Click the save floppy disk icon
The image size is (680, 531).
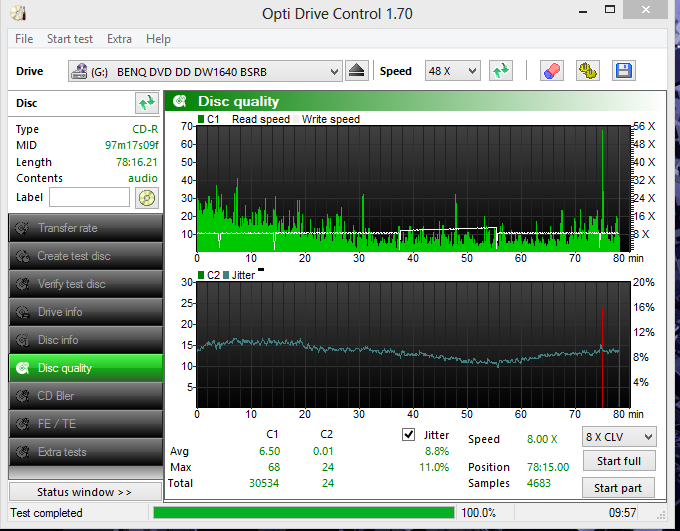click(624, 71)
